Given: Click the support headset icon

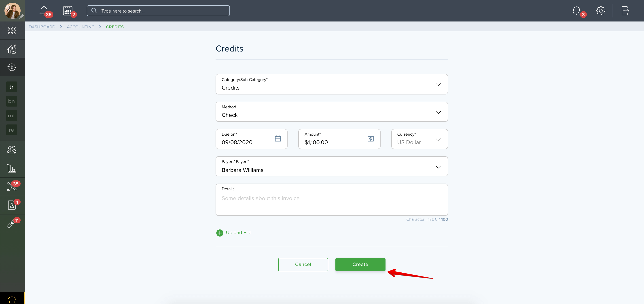Looking at the screenshot, I should pos(12,300).
